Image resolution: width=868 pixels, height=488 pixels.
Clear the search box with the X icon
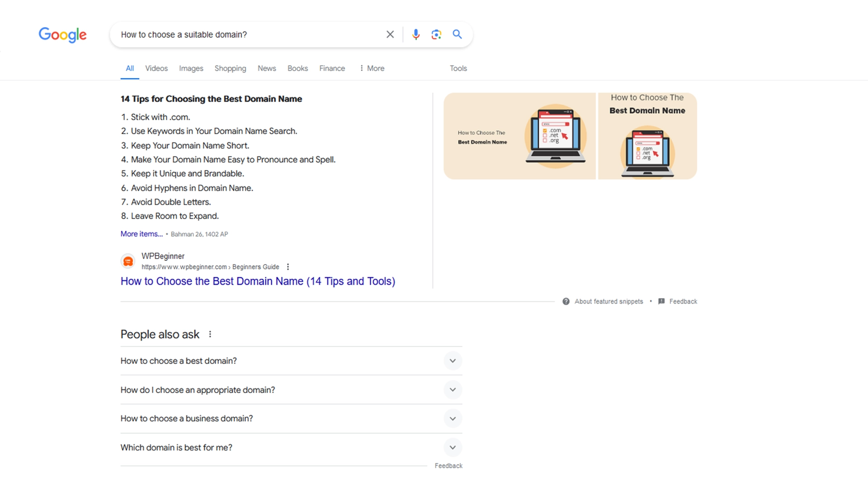pos(390,34)
